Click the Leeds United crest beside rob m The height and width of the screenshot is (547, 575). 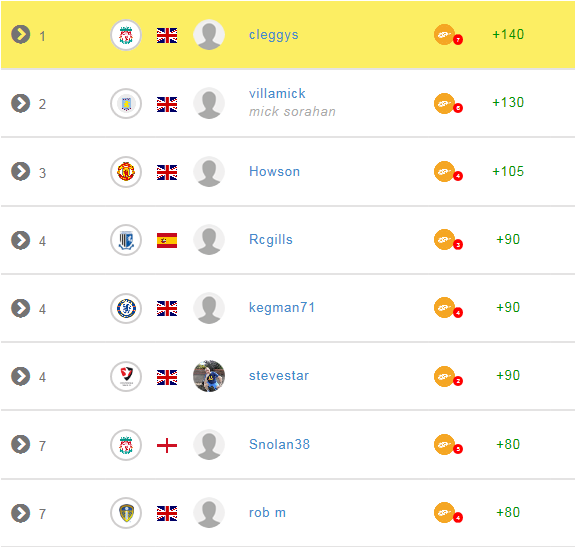point(126,513)
